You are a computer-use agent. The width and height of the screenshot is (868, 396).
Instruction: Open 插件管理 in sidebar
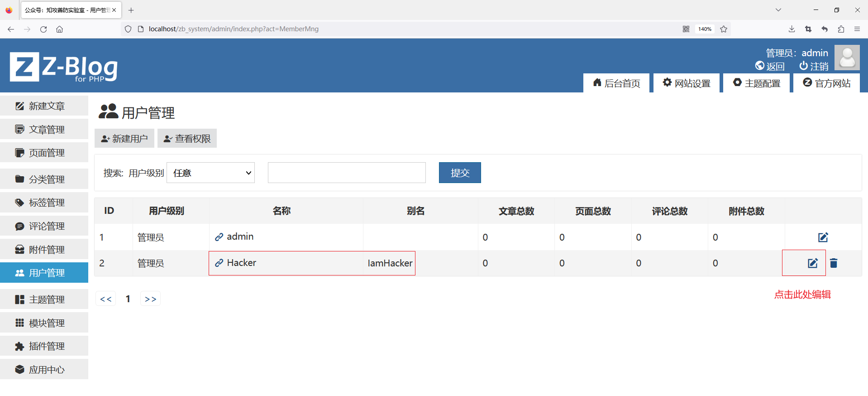44,346
